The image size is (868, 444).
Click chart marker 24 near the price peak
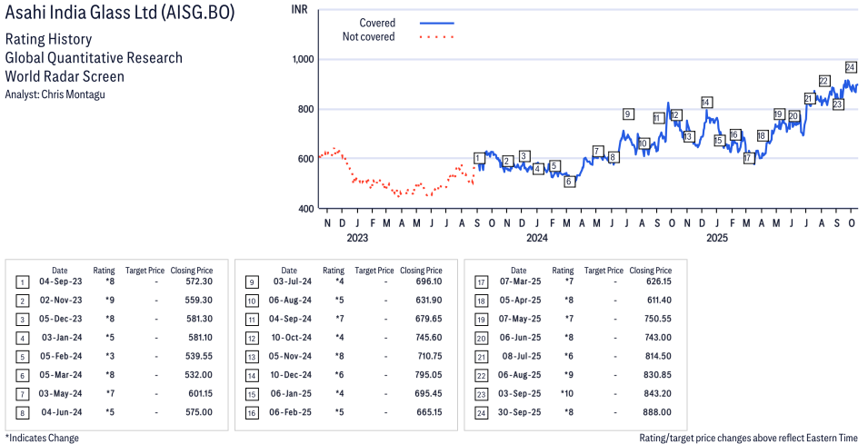point(851,67)
